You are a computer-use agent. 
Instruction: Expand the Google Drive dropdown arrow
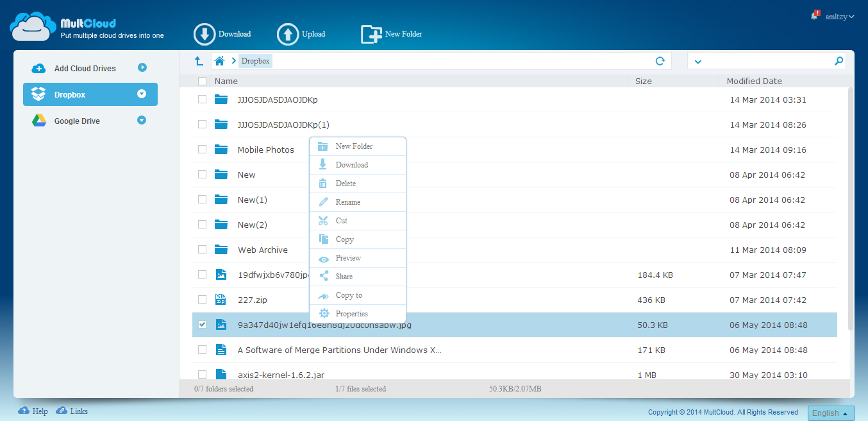click(x=142, y=121)
